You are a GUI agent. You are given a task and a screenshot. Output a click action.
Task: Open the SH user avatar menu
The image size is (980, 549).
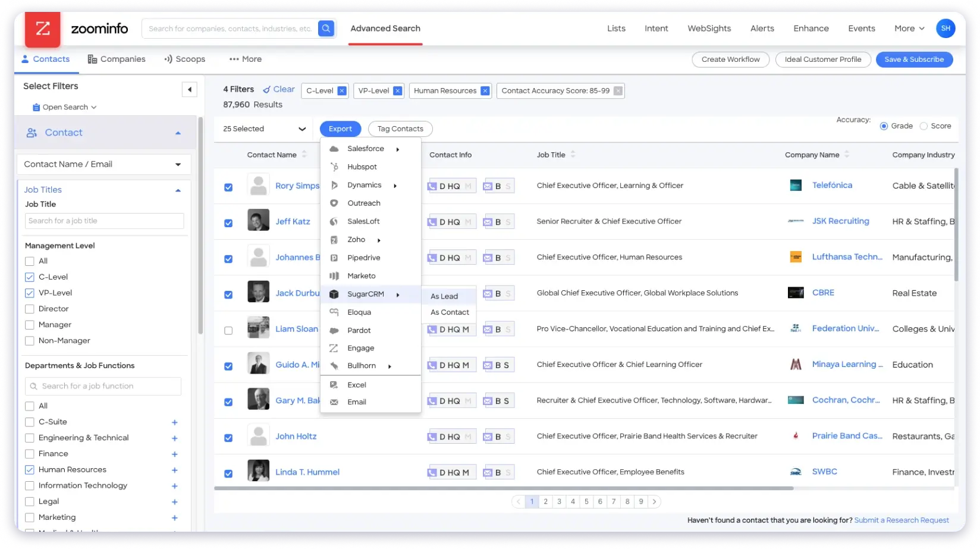(946, 28)
